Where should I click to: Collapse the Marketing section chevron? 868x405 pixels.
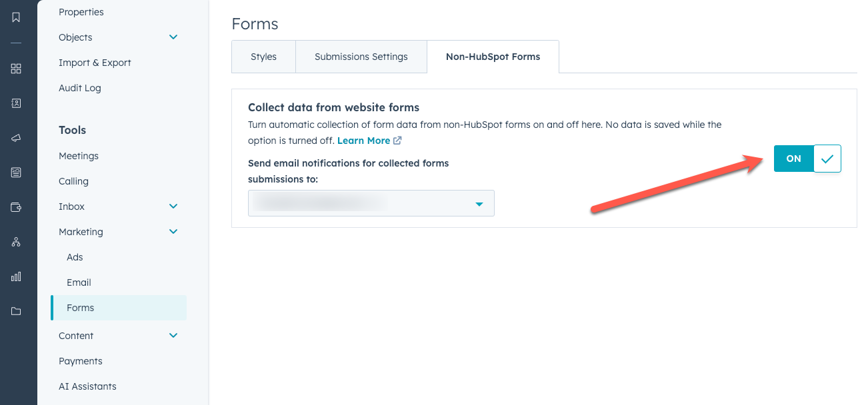(173, 232)
